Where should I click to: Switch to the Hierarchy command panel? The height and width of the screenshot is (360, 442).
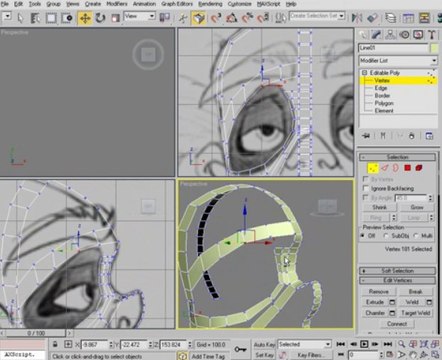[x=390, y=34]
